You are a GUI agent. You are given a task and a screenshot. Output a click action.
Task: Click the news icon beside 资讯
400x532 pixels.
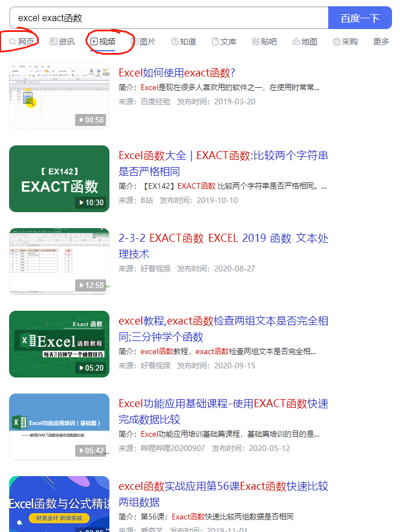pos(53,42)
